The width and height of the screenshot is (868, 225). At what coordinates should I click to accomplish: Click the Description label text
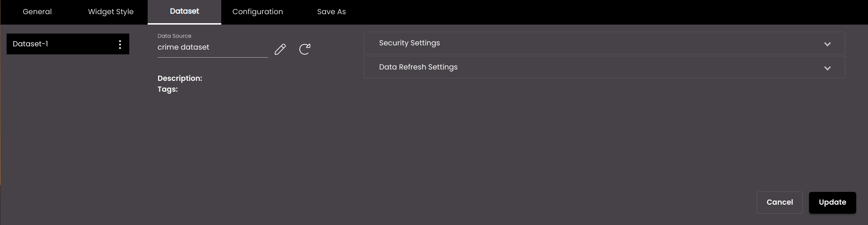click(180, 78)
